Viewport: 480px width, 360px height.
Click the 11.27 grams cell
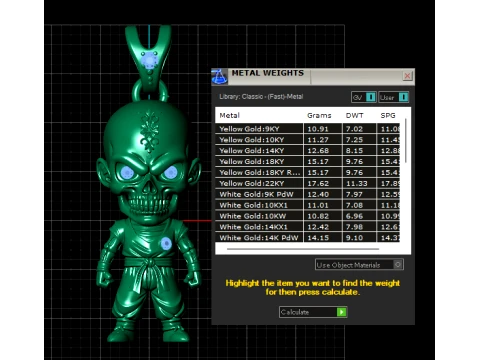click(323, 140)
